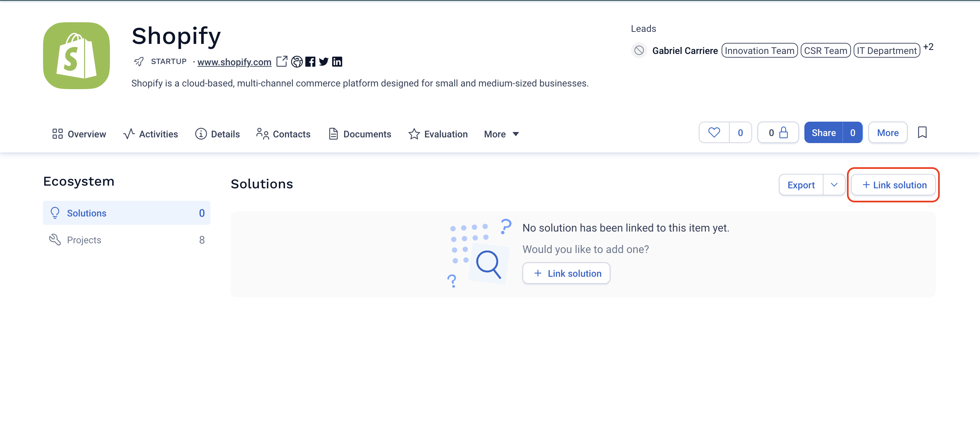The width and height of the screenshot is (980, 447).
Task: Click the Evaluation star icon
Action: (x=414, y=134)
